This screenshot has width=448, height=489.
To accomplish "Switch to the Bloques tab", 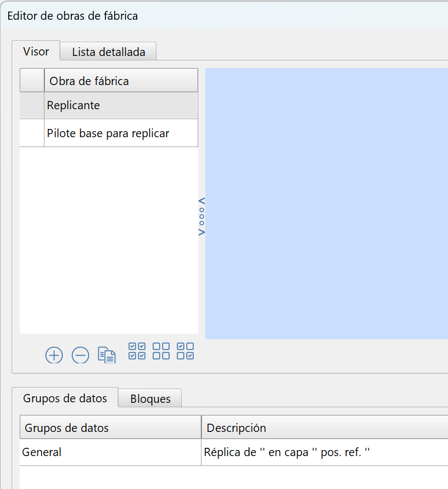I will tap(150, 399).
